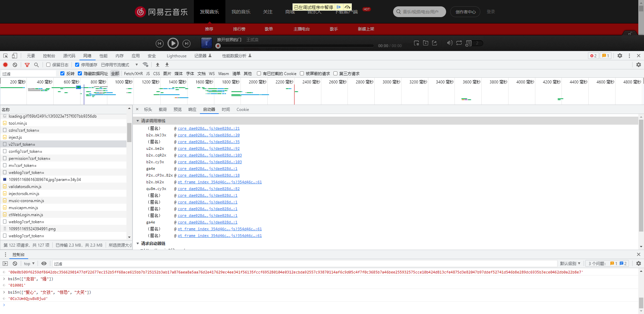This screenshot has width=644, height=314.
Task: Open the stack link for u2x.be2x
Action: [x=209, y=148]
